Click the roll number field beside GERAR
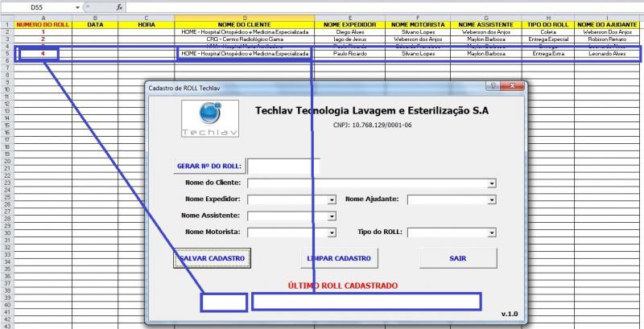 coord(283,167)
